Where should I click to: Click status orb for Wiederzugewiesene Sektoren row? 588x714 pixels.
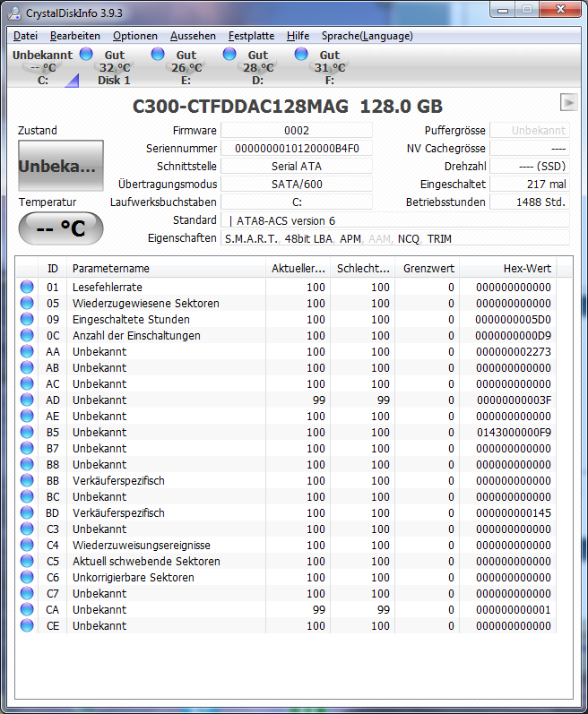[27, 303]
